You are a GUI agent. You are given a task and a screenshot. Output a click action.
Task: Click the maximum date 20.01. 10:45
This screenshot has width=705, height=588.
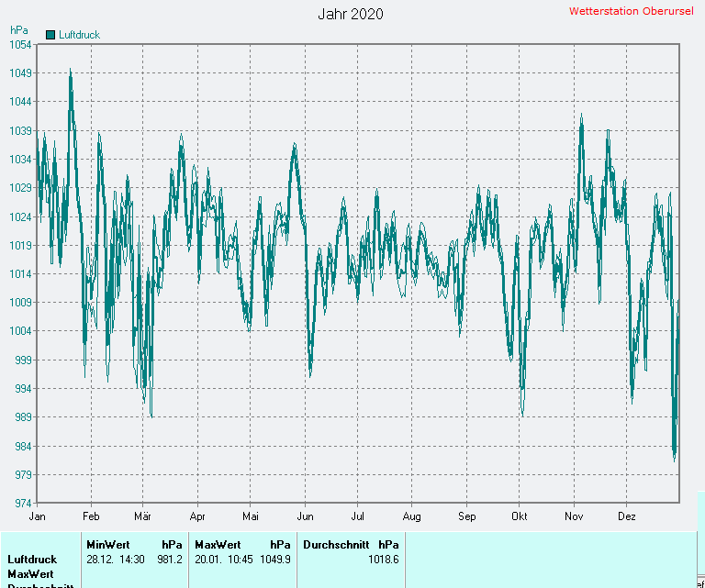pos(223,560)
